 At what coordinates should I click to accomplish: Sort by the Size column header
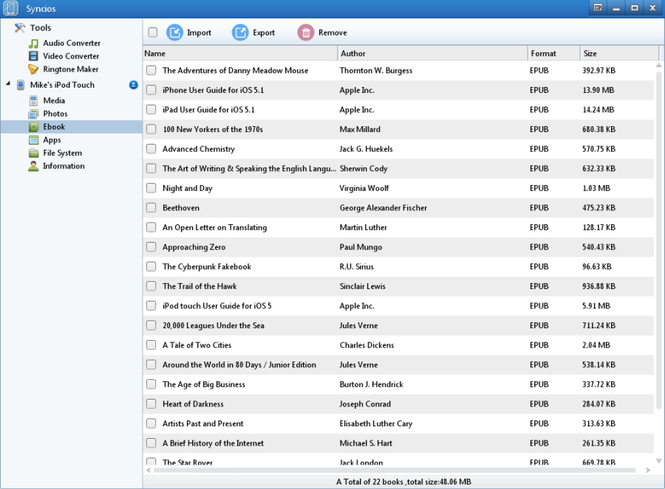pyautogui.click(x=619, y=53)
